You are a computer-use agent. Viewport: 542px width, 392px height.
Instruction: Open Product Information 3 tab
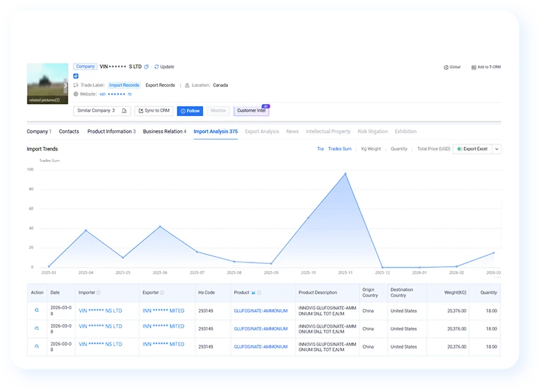[111, 132]
